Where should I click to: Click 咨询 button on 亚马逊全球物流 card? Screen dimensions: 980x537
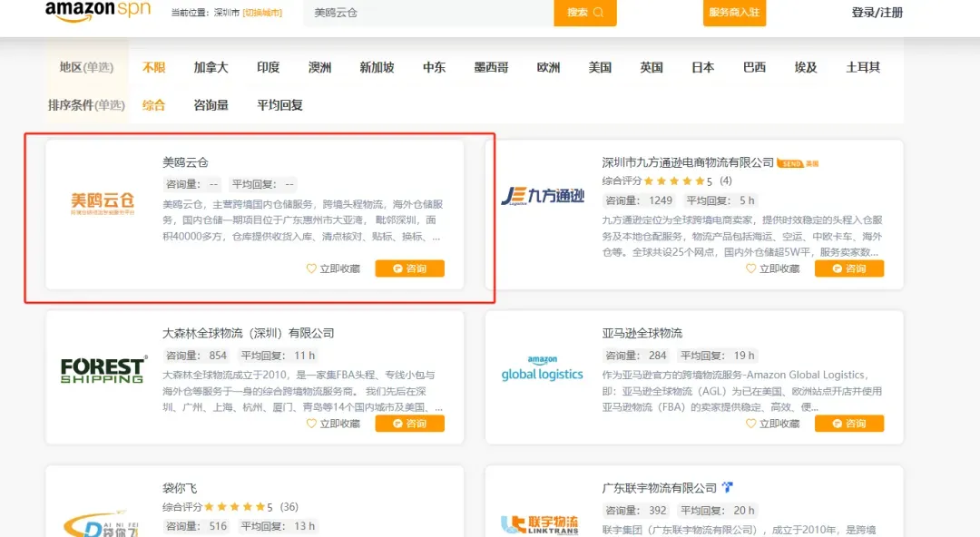click(x=848, y=424)
